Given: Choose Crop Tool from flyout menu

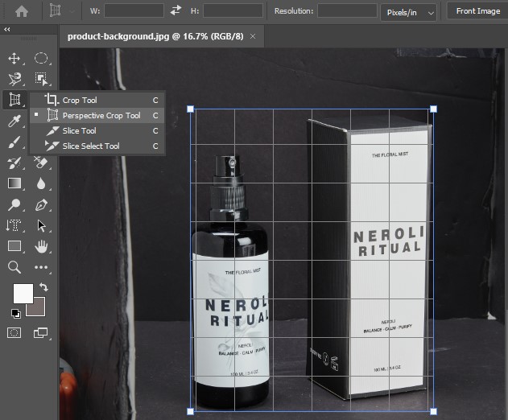Looking at the screenshot, I should (97, 100).
